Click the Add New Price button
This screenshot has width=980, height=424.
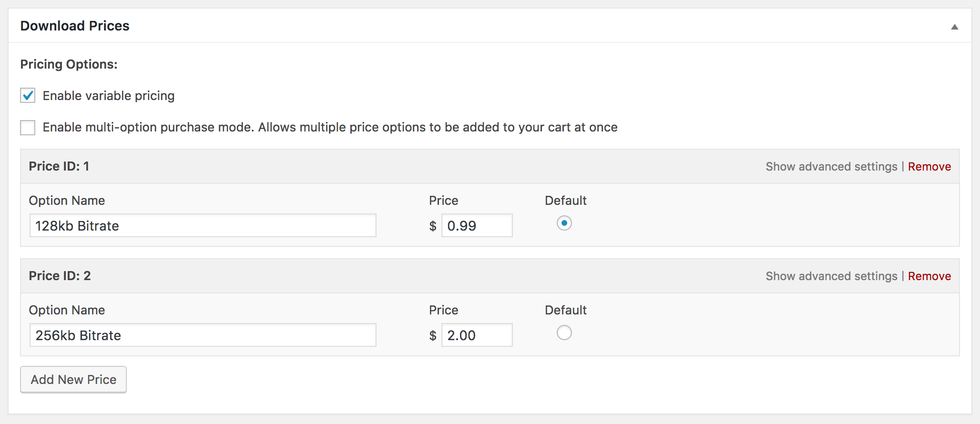point(73,380)
